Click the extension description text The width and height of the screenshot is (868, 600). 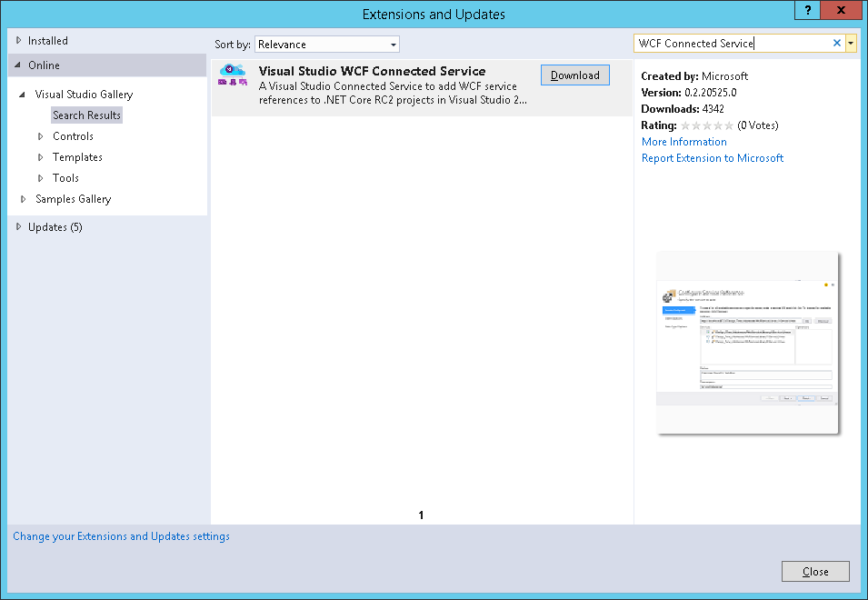(x=393, y=93)
